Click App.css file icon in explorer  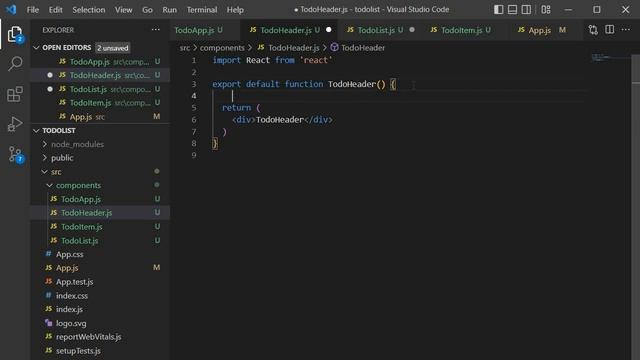point(49,254)
